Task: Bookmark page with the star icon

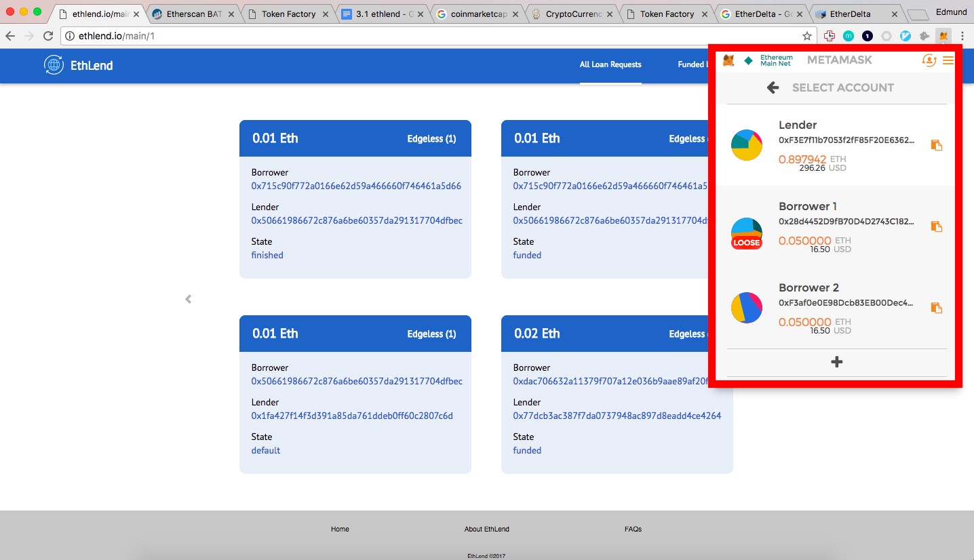Action: tap(807, 36)
